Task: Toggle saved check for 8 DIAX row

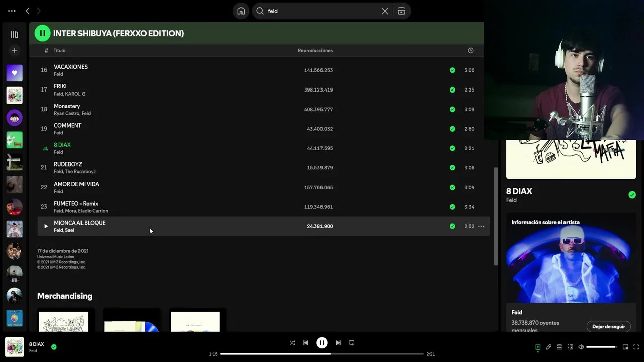Action: (452, 148)
